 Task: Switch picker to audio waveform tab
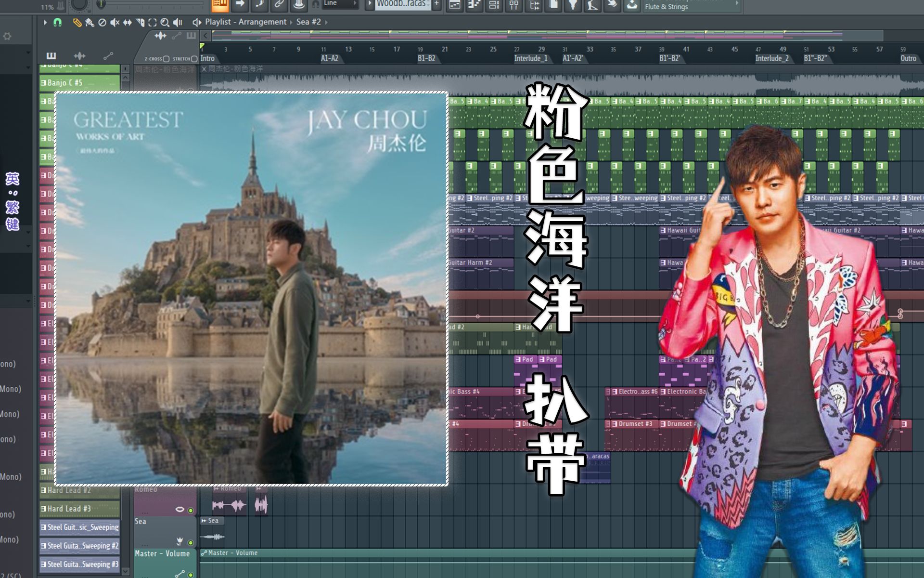coord(79,56)
